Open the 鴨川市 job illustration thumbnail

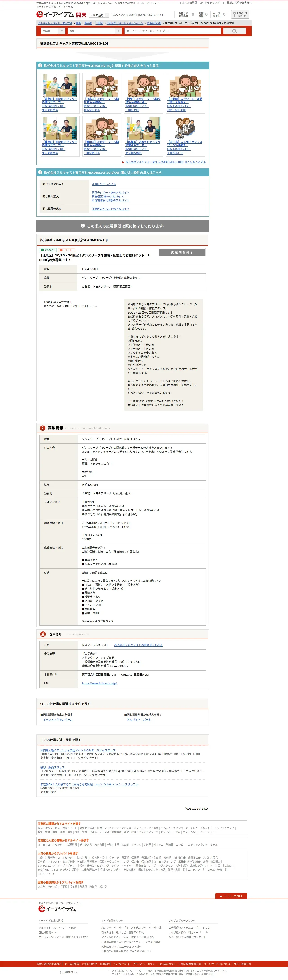click(x=102, y=128)
